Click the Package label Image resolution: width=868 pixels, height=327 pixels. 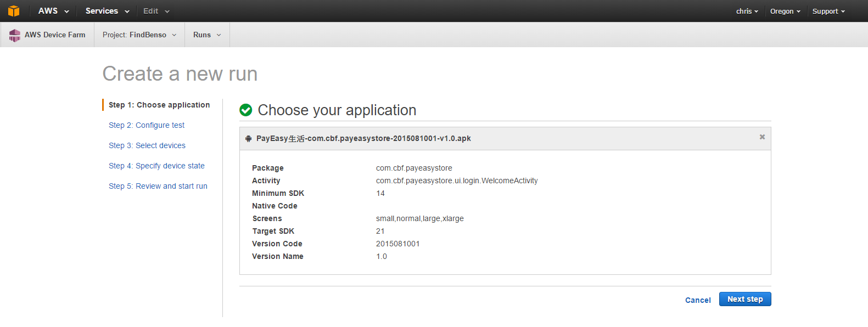pos(268,168)
